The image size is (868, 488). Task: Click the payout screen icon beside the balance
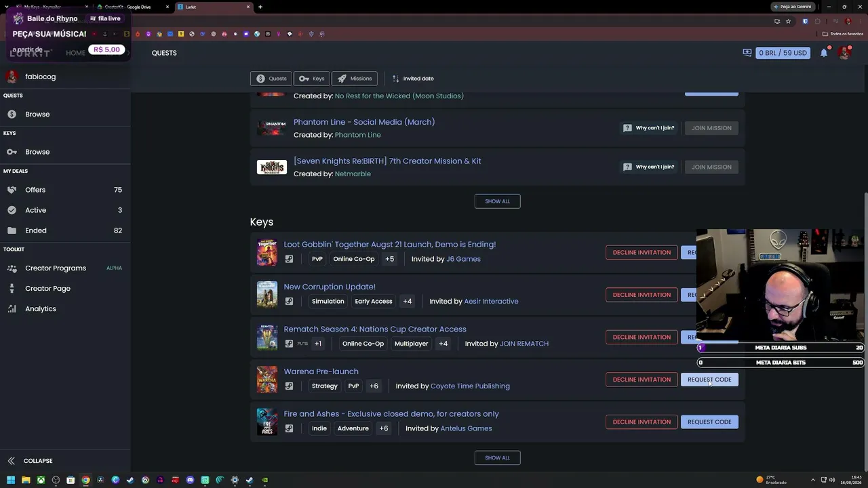click(747, 53)
